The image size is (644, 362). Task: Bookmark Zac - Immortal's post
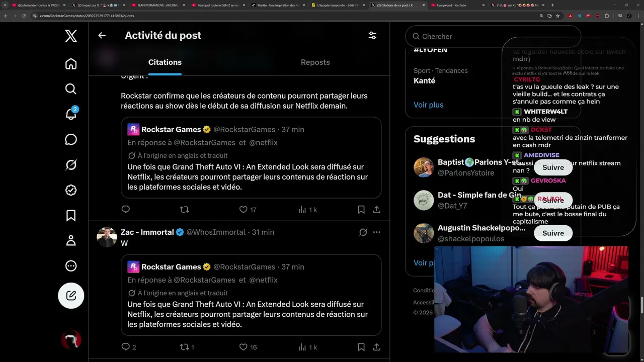click(x=361, y=347)
